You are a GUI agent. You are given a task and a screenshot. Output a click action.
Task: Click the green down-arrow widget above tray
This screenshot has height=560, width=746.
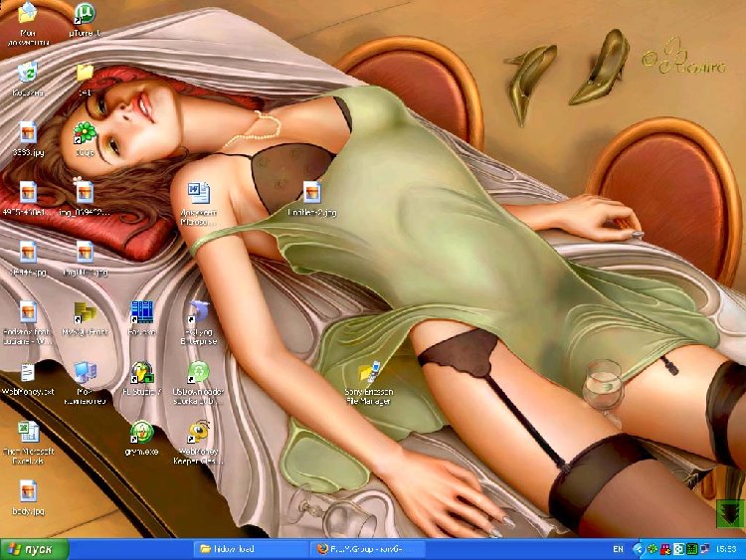click(731, 513)
